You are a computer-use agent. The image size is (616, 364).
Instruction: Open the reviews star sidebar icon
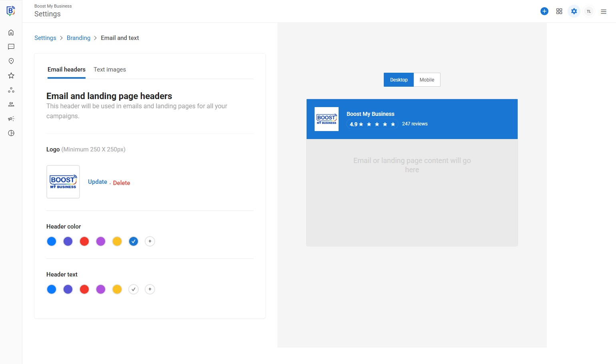(x=11, y=76)
